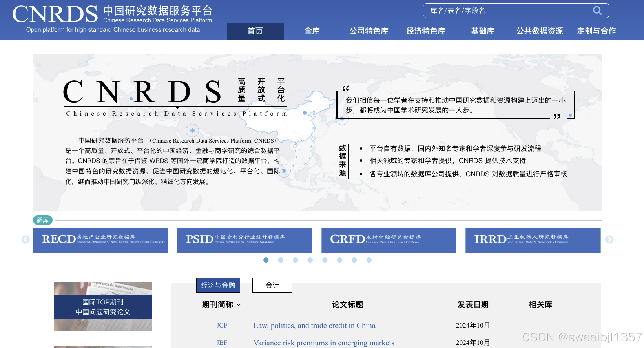Click the 2024年10月 date in JBF row

(473, 343)
